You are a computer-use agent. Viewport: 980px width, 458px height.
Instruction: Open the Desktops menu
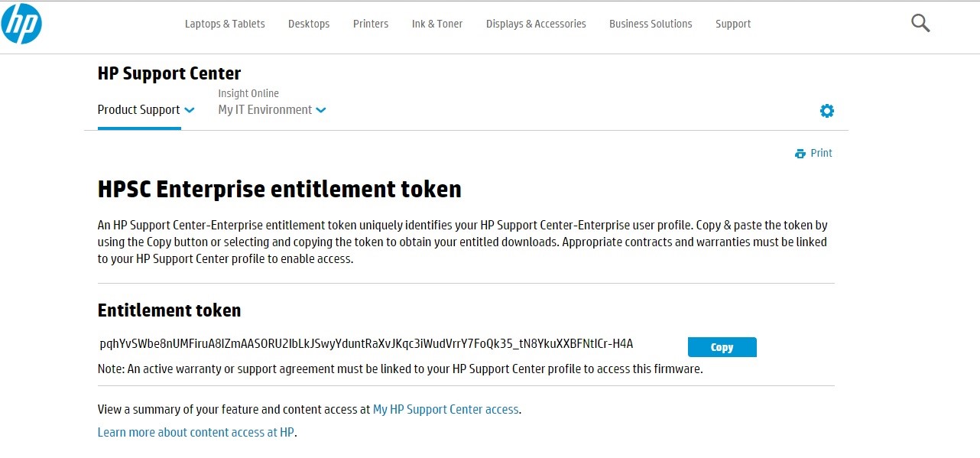(x=309, y=24)
